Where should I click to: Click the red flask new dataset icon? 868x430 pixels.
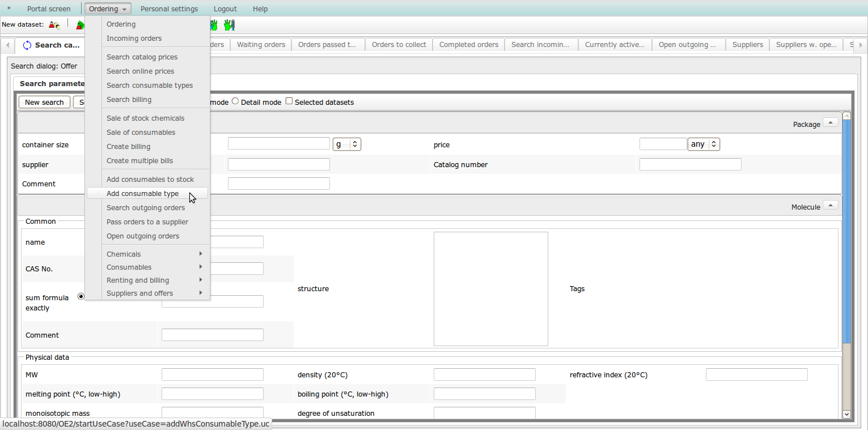54,25
